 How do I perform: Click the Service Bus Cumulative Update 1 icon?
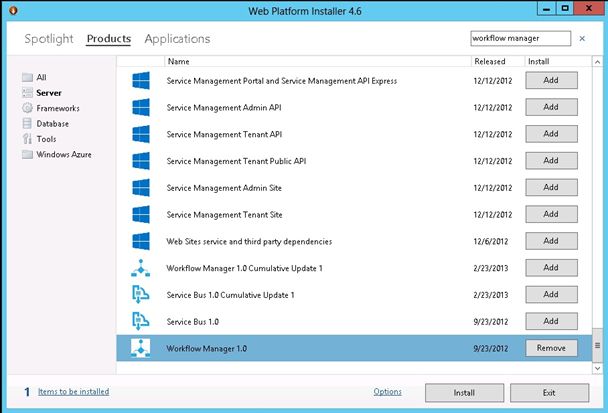click(x=141, y=295)
